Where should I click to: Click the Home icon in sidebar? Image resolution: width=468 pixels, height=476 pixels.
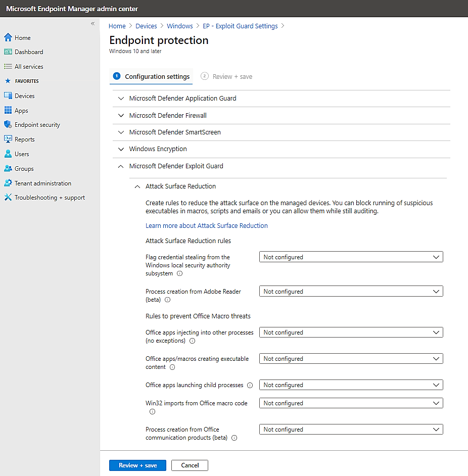[8, 37]
